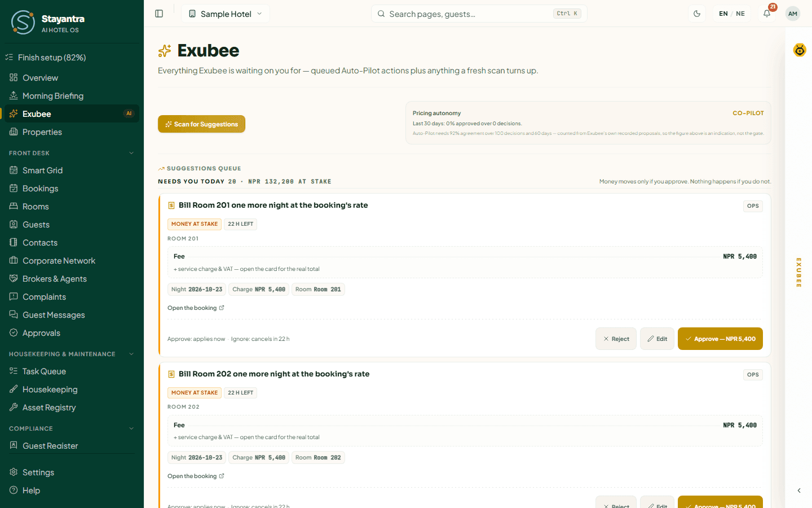812x508 pixels.
Task: Click the Brokers & Agents handshake icon
Action: click(14, 279)
